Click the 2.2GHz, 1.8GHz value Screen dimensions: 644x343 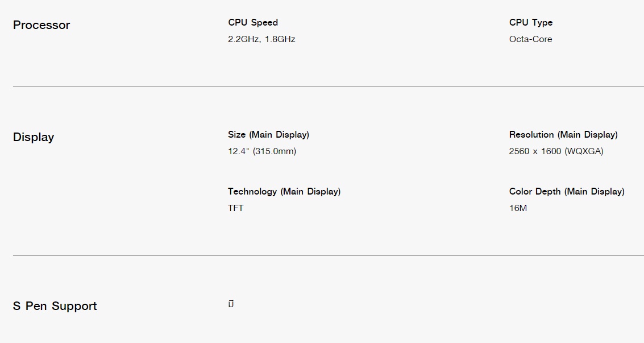coord(261,39)
